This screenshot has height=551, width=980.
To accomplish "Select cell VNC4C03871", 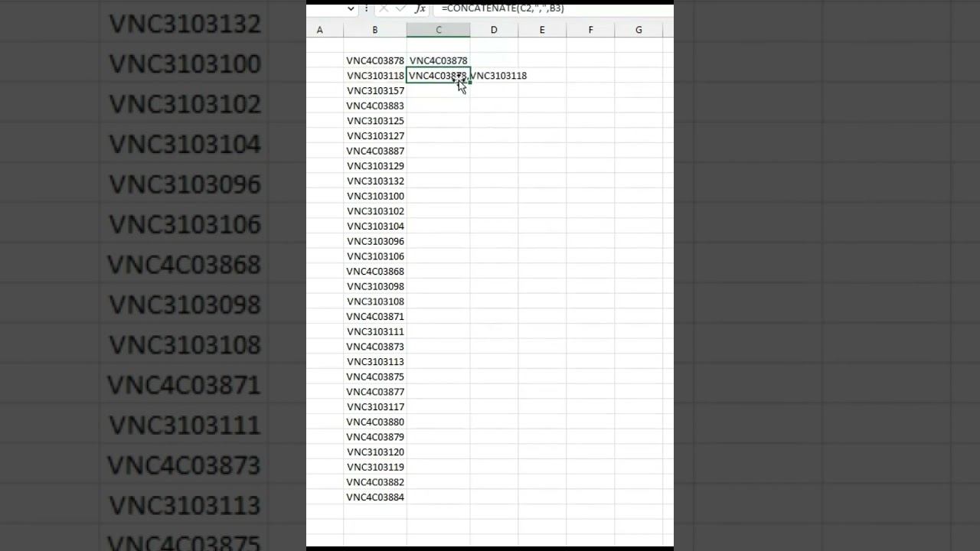I will pyautogui.click(x=375, y=316).
